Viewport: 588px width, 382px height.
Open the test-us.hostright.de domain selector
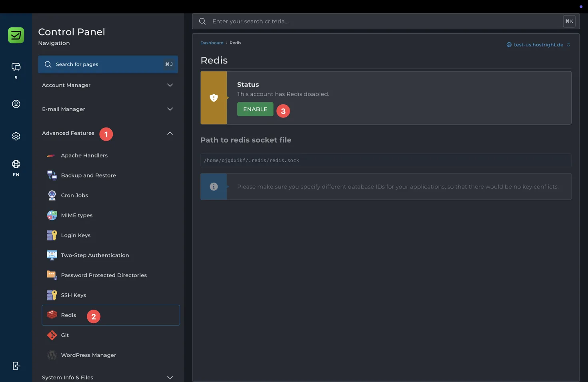[538, 45]
